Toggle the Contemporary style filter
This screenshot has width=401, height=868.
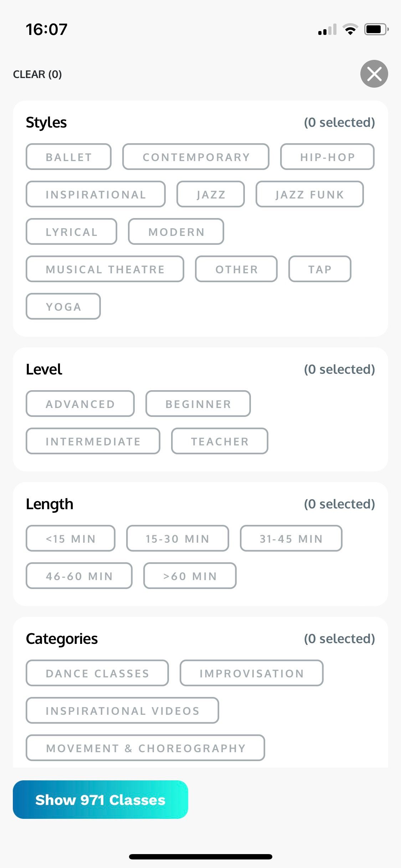(196, 157)
